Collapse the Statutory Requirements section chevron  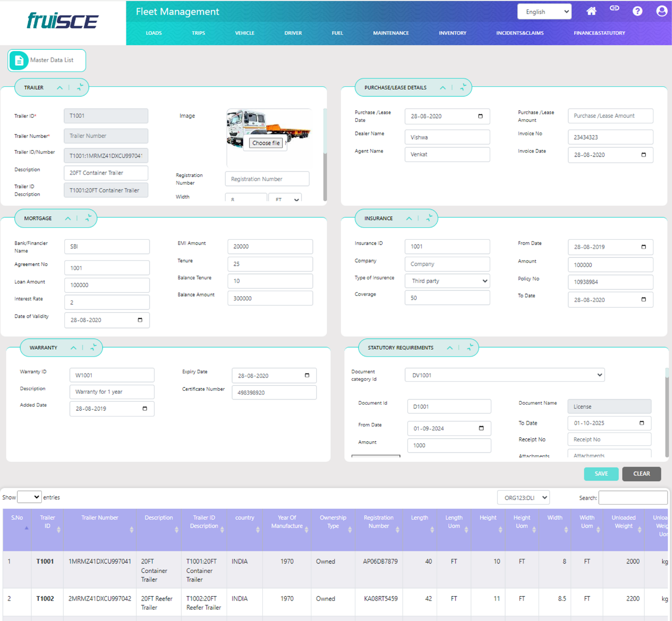(x=450, y=348)
